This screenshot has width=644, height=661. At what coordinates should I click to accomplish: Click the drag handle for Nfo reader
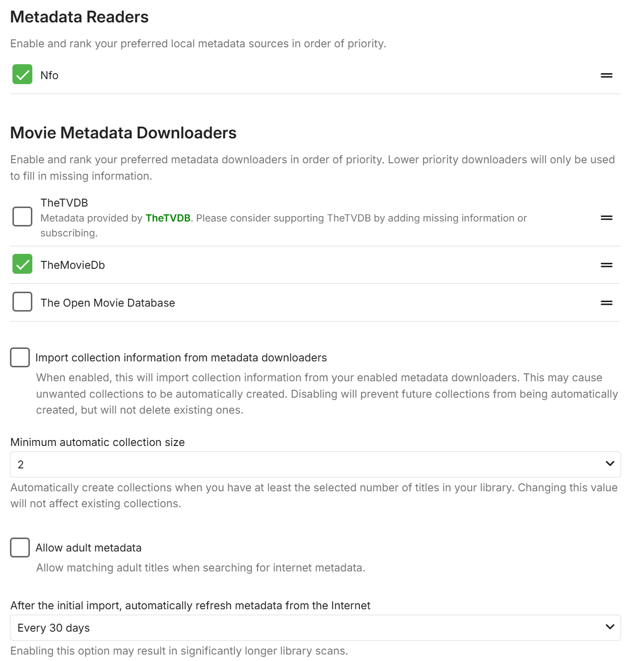[606, 76]
